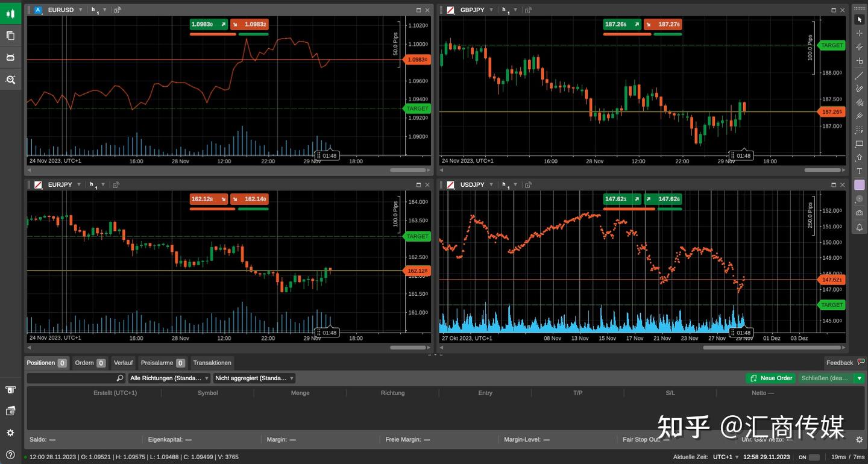Click the positions search input field
Image resolution: width=868 pixels, height=464 pixels.
(76, 378)
